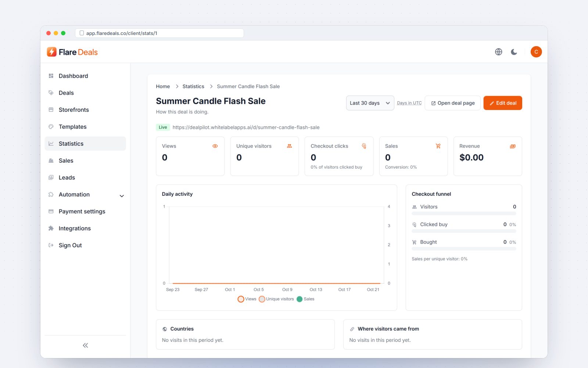The height and width of the screenshot is (368, 588).
Task: Click the deal URL link
Action: pos(246,127)
